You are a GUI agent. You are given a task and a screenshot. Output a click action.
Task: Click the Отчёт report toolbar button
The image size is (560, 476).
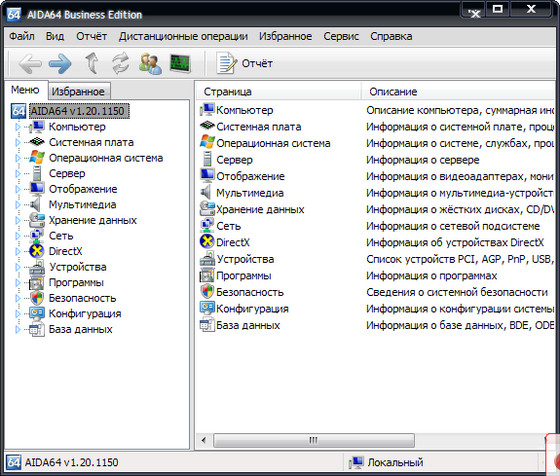244,63
